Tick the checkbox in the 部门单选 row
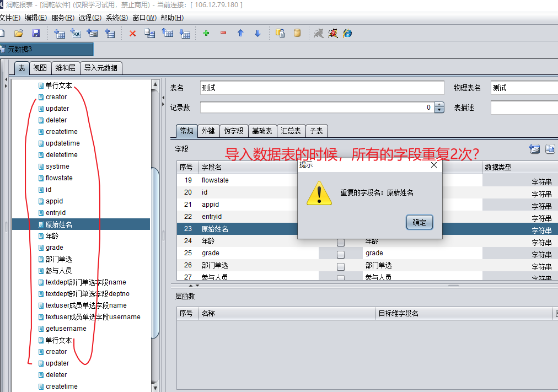Viewport: 558px width, 392px height. click(341, 267)
